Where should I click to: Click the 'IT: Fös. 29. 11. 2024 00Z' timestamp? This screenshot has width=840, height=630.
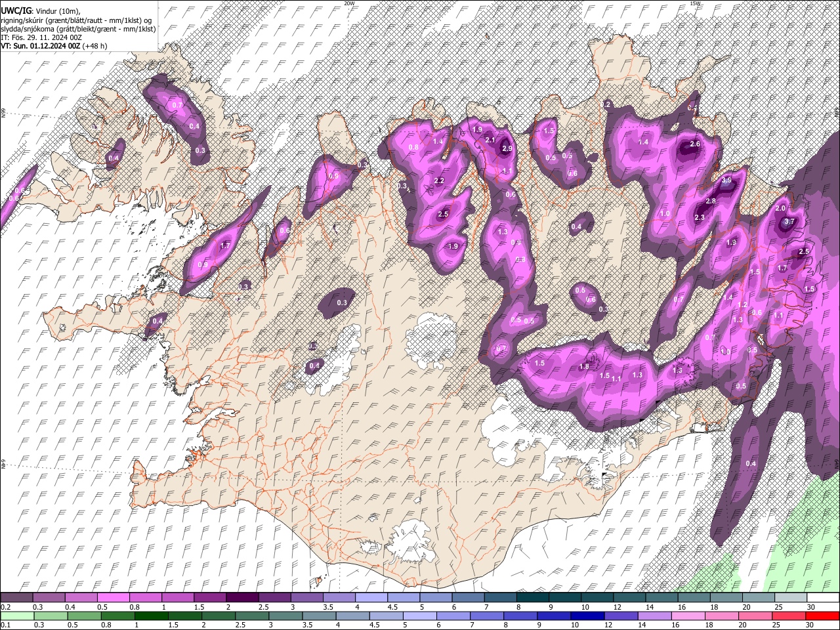41,37
